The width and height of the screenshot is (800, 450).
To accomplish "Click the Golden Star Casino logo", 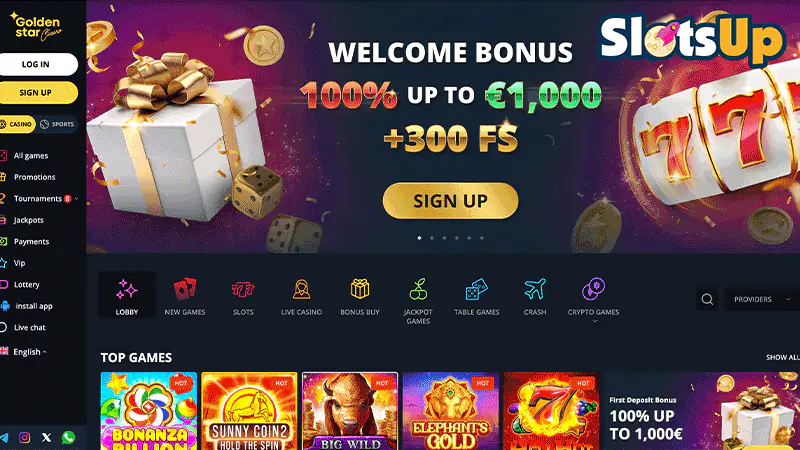I will 36,27.
